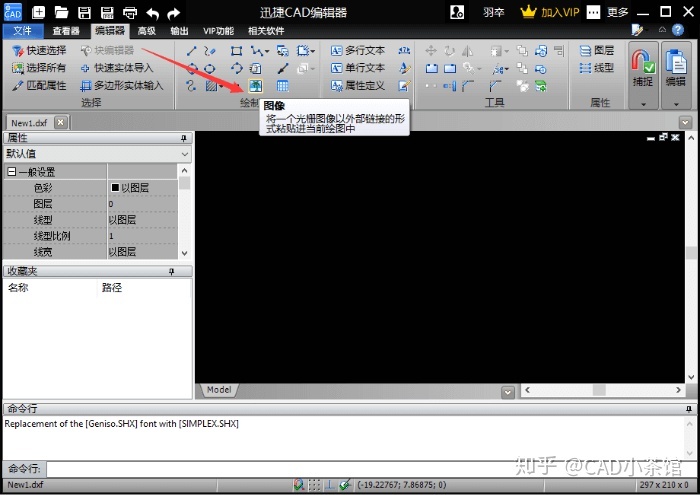Pin the Favorites (收藏夹) panel
This screenshot has height=495, width=700.
coord(171,271)
